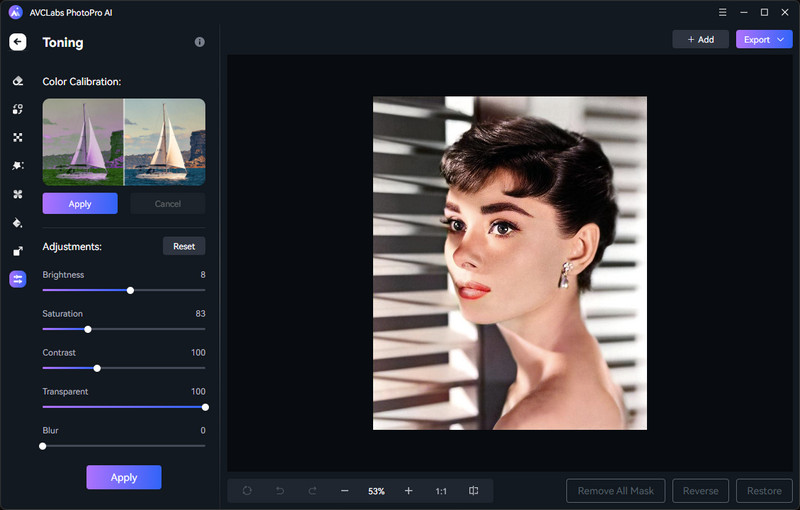The height and width of the screenshot is (510, 800).
Task: Toggle the before/after compare view icon
Action: [x=473, y=491]
